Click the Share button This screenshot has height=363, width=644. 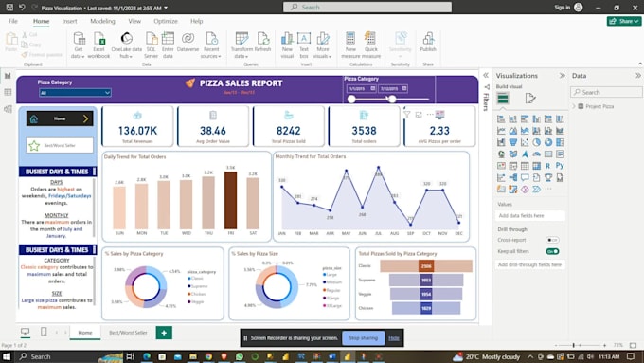[624, 21]
